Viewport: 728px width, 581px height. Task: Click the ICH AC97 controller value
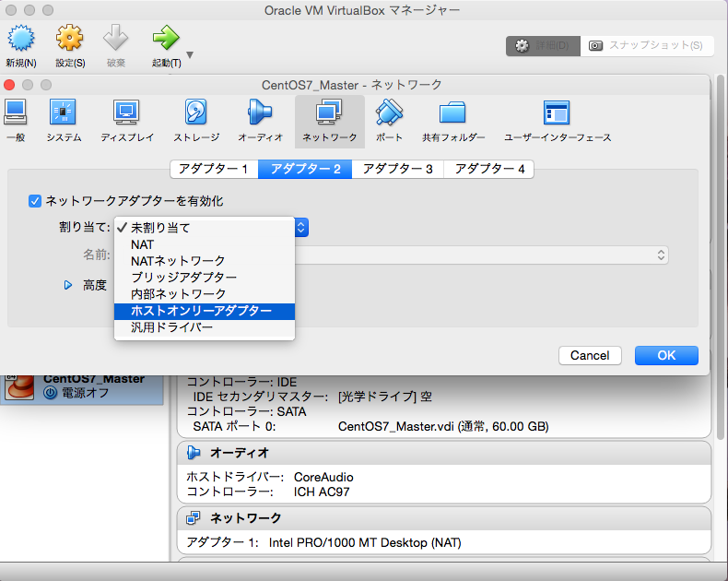[322, 492]
